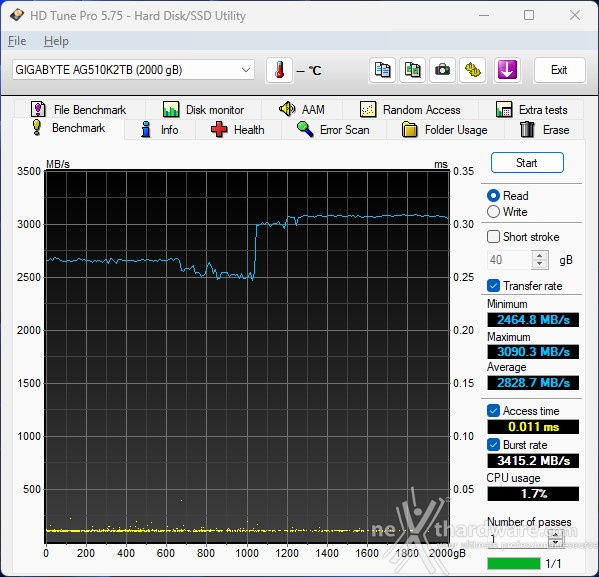The image size is (599, 577).
Task: Increase short stroke value with up arrow
Action: pyautogui.click(x=539, y=256)
